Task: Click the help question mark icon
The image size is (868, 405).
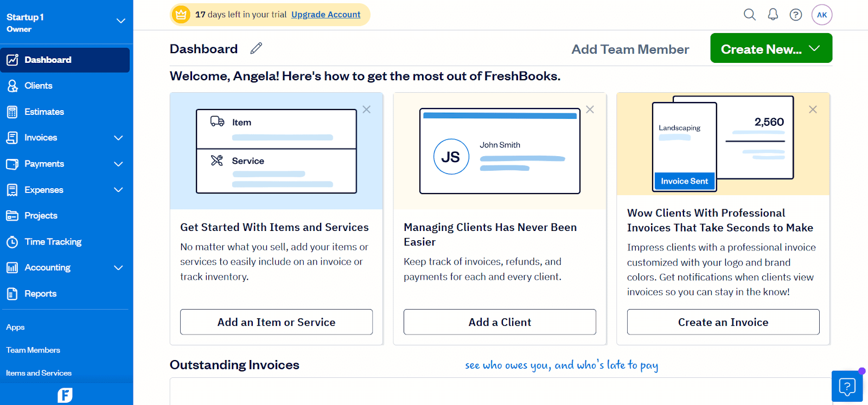Action: click(796, 15)
